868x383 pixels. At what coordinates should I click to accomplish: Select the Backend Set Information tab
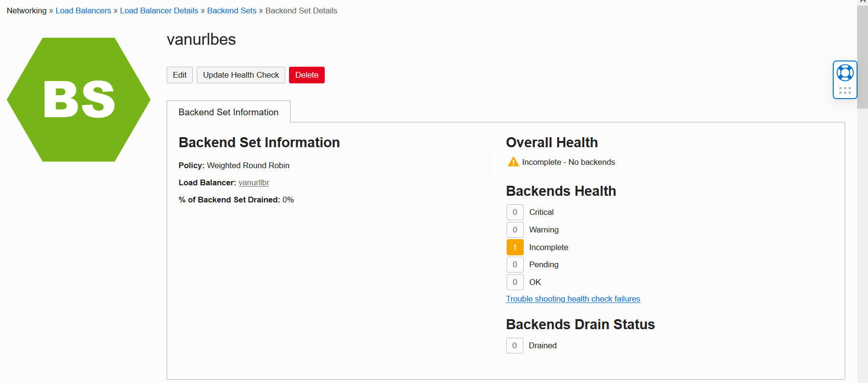[x=229, y=112]
